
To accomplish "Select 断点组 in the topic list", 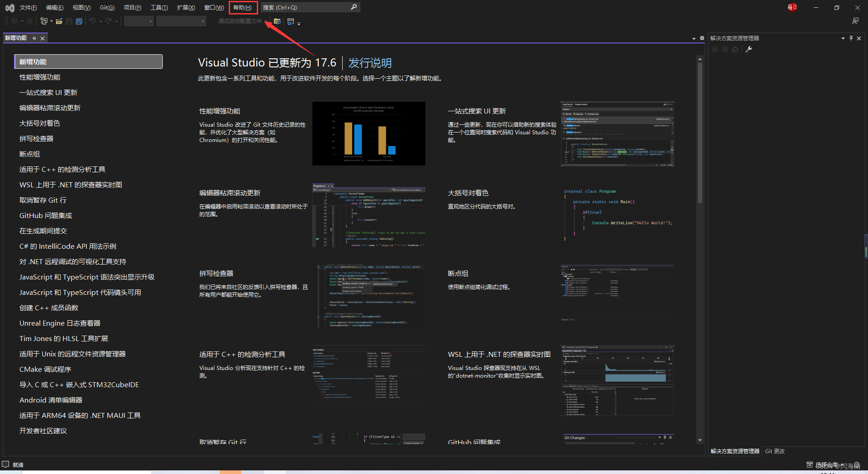I will coord(29,154).
